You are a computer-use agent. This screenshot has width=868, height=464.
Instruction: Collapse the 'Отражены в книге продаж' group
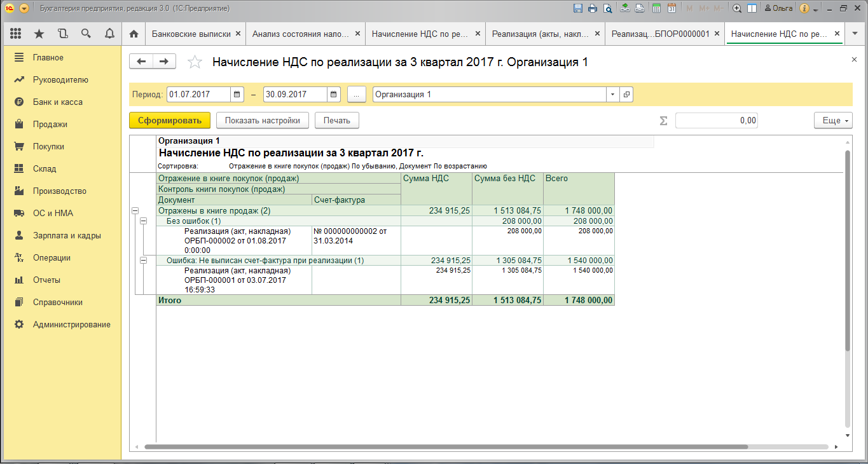(x=135, y=210)
